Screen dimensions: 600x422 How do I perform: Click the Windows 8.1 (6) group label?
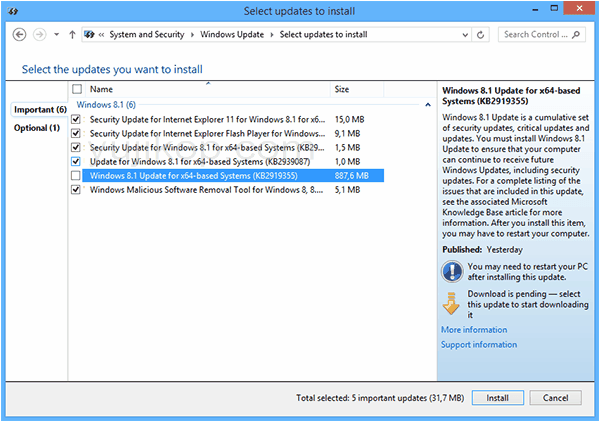click(x=106, y=104)
